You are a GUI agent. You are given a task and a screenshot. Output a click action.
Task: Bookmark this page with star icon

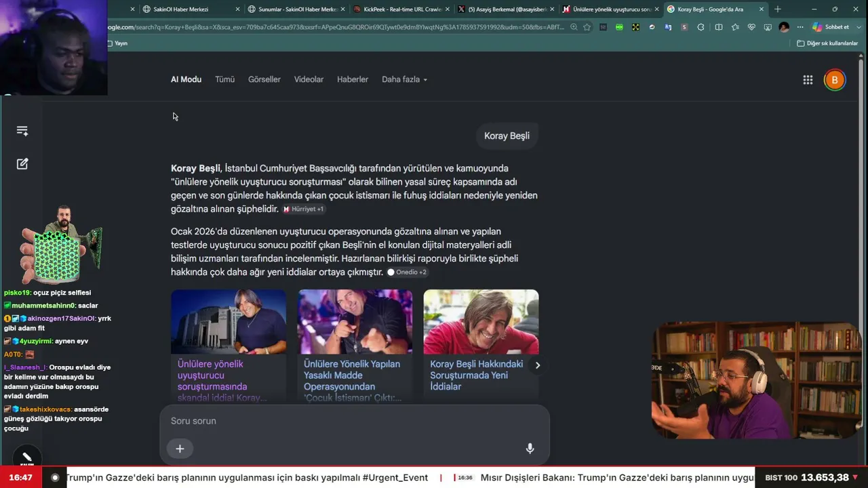587,27
